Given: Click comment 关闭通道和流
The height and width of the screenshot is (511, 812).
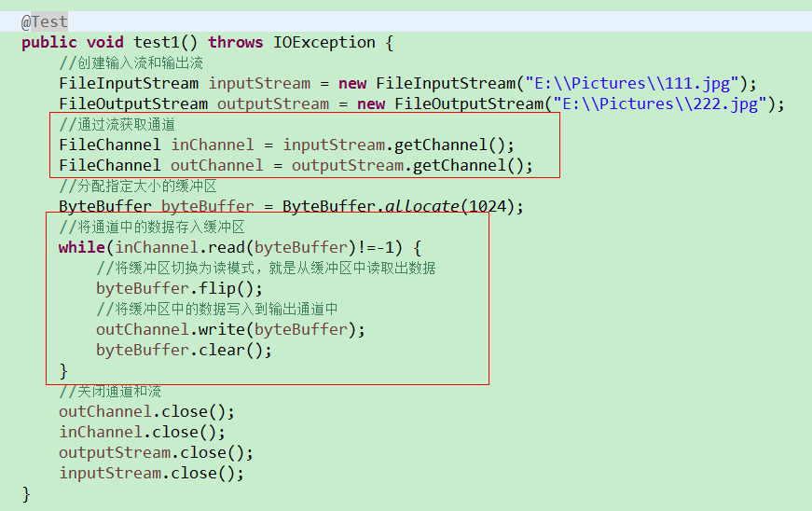Looking at the screenshot, I should tap(110, 391).
